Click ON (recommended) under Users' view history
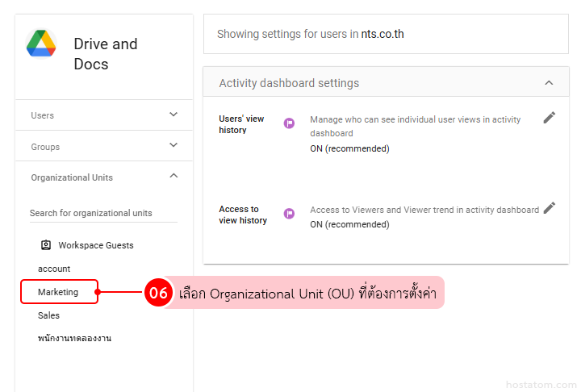The width and height of the screenshot is (581, 392). click(x=349, y=148)
